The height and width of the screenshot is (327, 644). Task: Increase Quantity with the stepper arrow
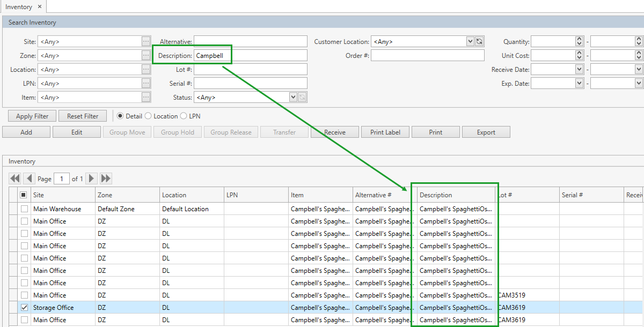[579, 39]
